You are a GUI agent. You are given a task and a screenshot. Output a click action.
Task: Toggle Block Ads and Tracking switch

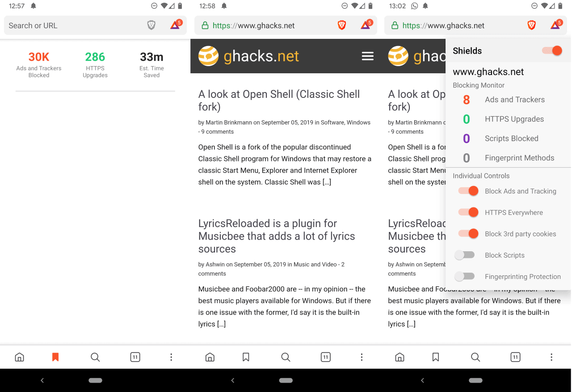pos(468,191)
